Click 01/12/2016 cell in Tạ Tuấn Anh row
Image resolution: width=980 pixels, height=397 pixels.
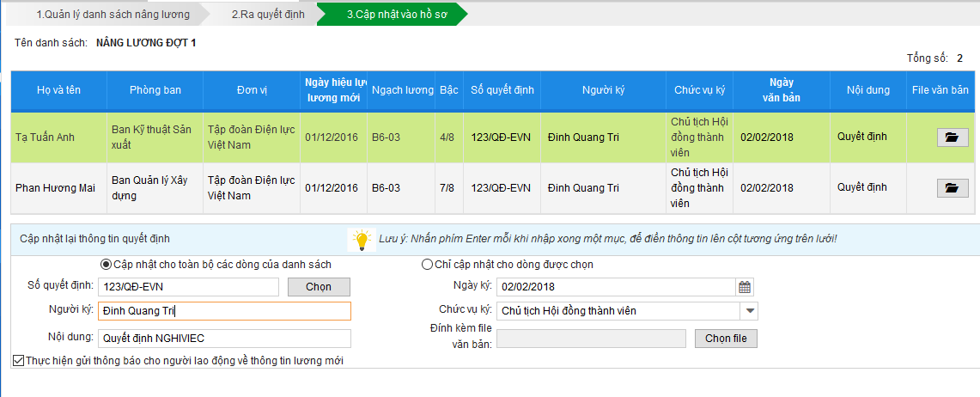click(x=334, y=137)
